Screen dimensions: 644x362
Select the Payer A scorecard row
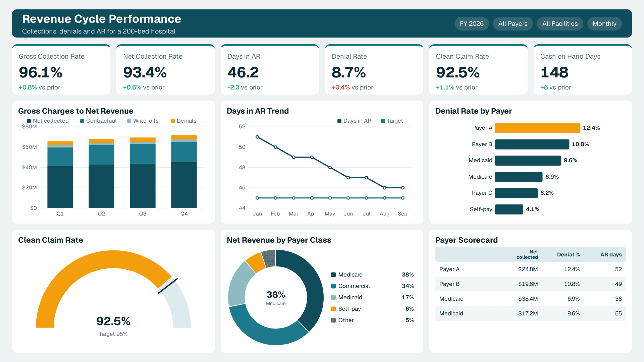531,269
